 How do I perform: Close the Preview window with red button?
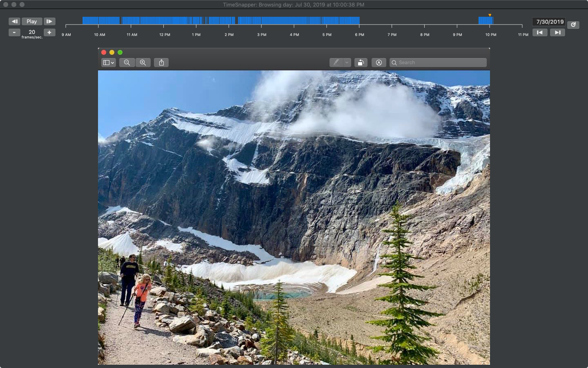tap(104, 52)
